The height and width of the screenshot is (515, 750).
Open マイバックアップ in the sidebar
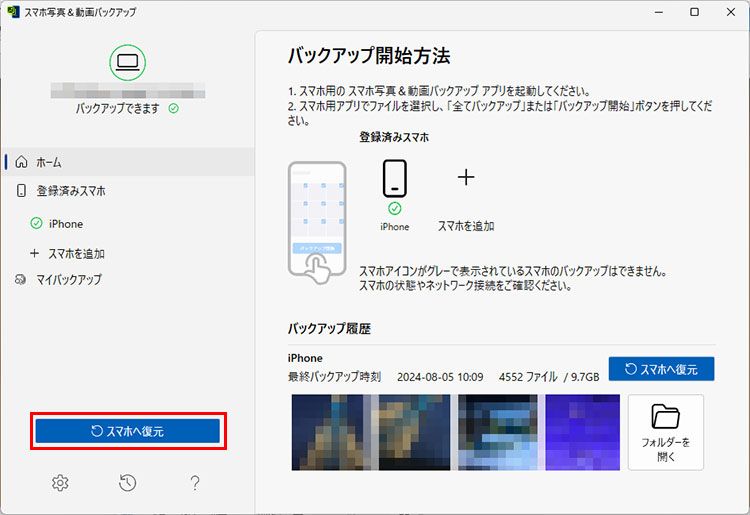[x=68, y=280]
